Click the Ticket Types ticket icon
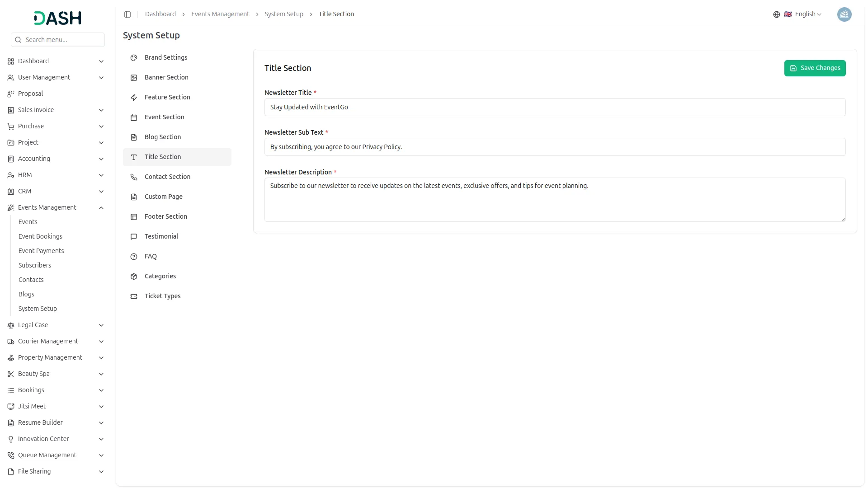This screenshot has width=868, height=488. tap(134, 296)
